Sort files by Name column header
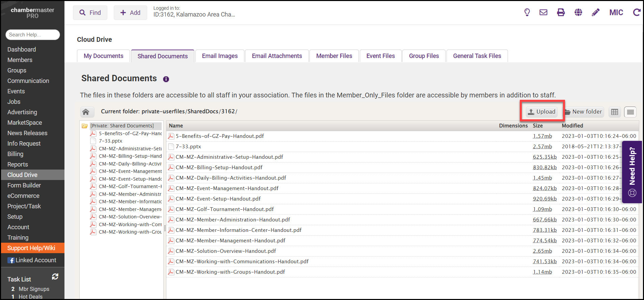 click(x=176, y=126)
